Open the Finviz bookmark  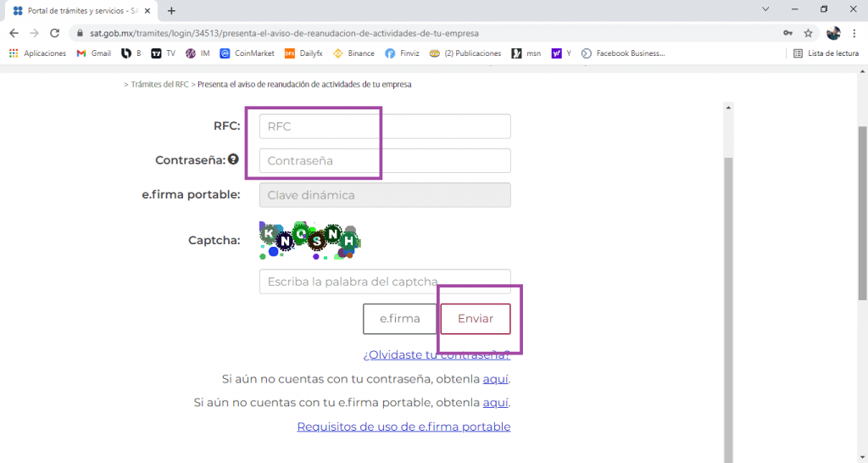[x=403, y=53]
